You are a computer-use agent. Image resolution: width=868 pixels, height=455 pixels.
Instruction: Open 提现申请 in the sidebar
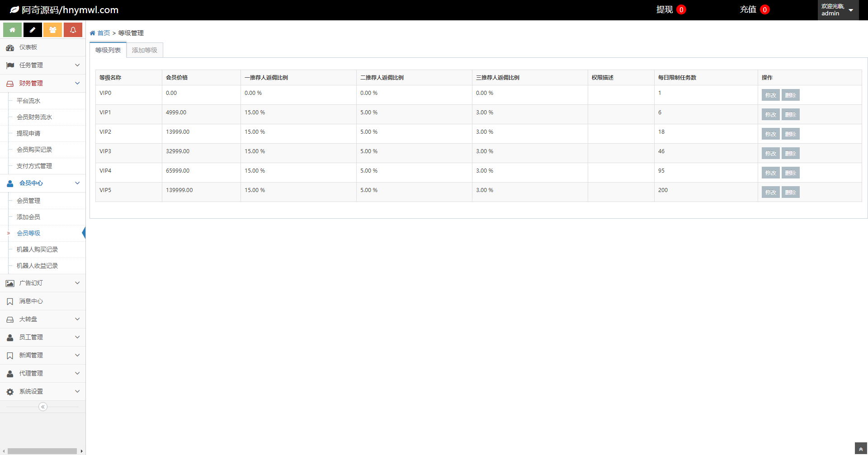coord(28,133)
